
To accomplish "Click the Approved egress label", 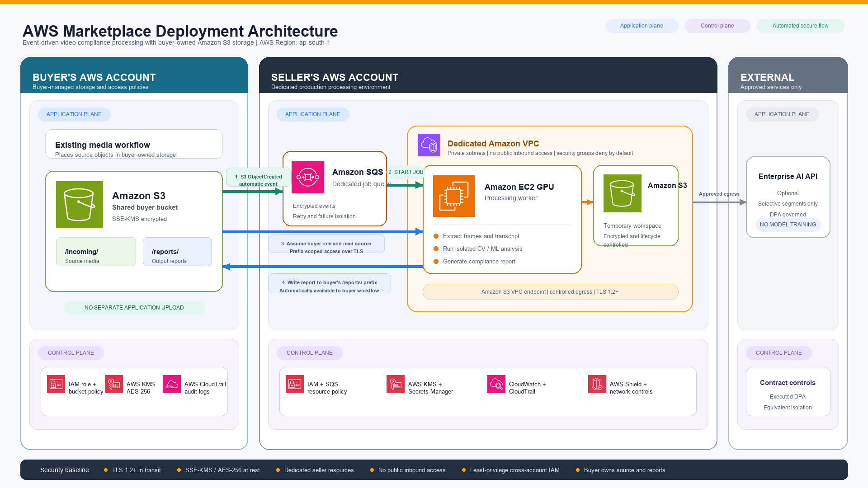I will click(719, 194).
